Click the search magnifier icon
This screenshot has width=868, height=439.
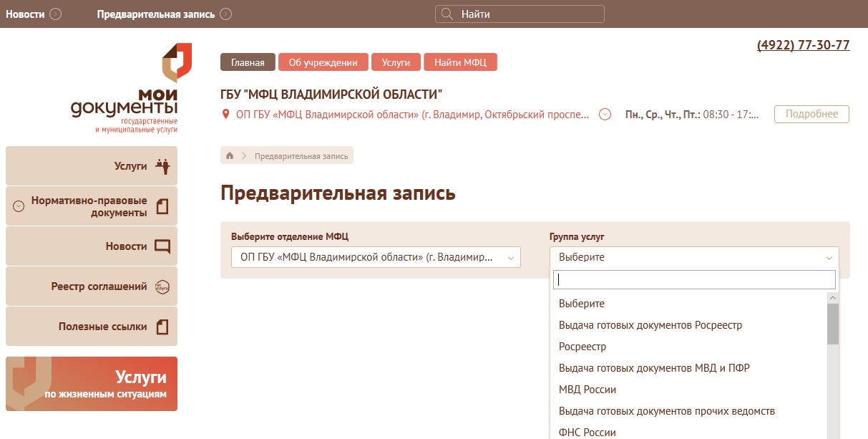point(447,14)
